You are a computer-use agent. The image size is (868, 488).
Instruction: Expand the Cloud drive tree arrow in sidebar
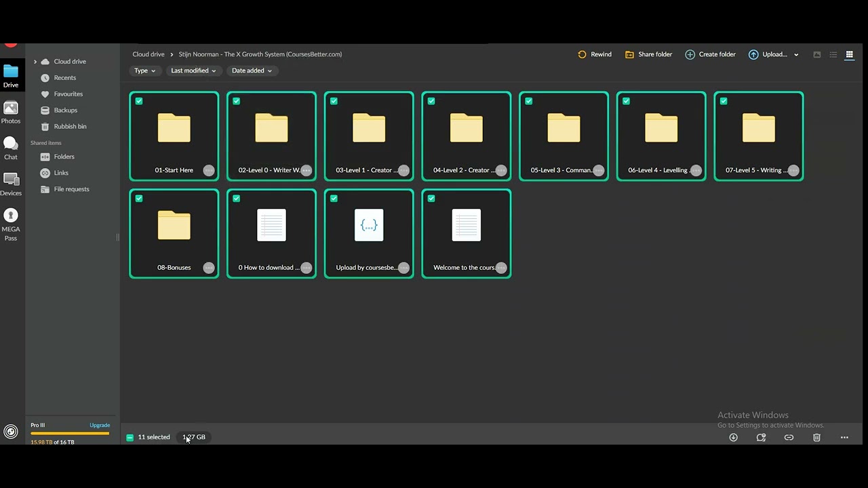[x=35, y=62]
